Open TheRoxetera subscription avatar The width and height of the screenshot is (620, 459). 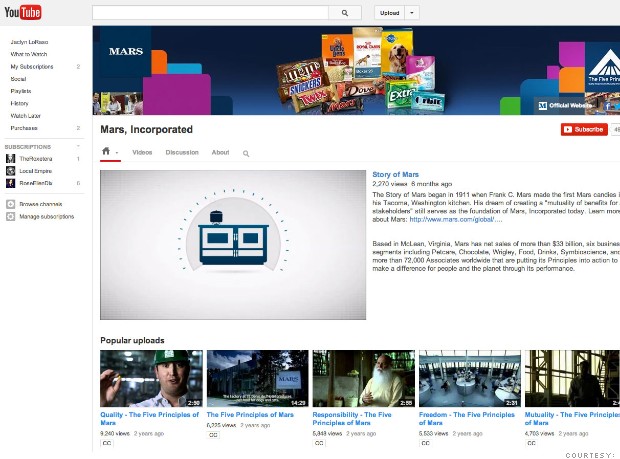(11, 159)
